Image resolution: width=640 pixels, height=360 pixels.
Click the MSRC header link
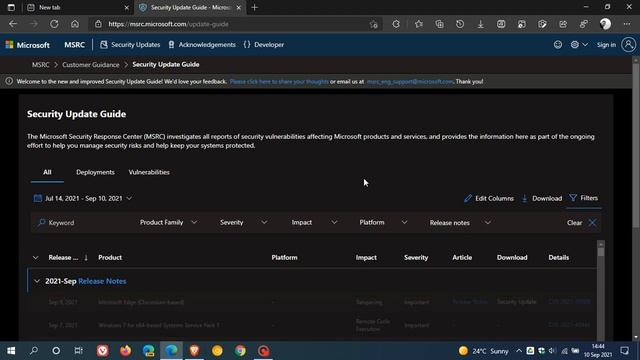[74, 45]
